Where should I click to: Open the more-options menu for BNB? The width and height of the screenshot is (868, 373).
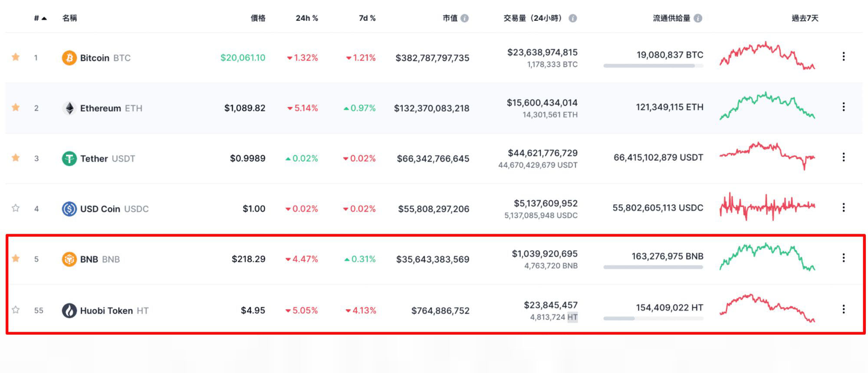pos(843,258)
